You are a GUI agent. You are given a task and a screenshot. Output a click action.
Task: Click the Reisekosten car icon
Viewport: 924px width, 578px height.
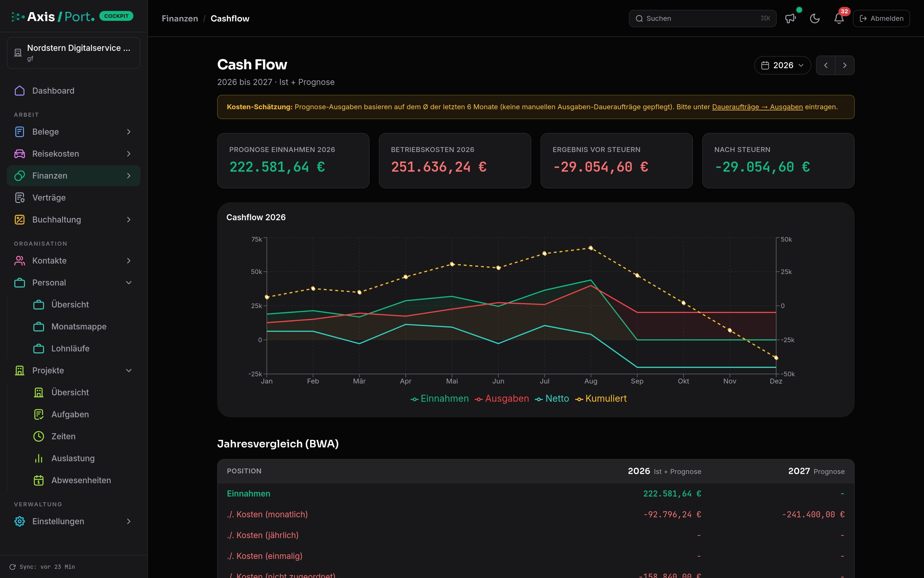[19, 154]
